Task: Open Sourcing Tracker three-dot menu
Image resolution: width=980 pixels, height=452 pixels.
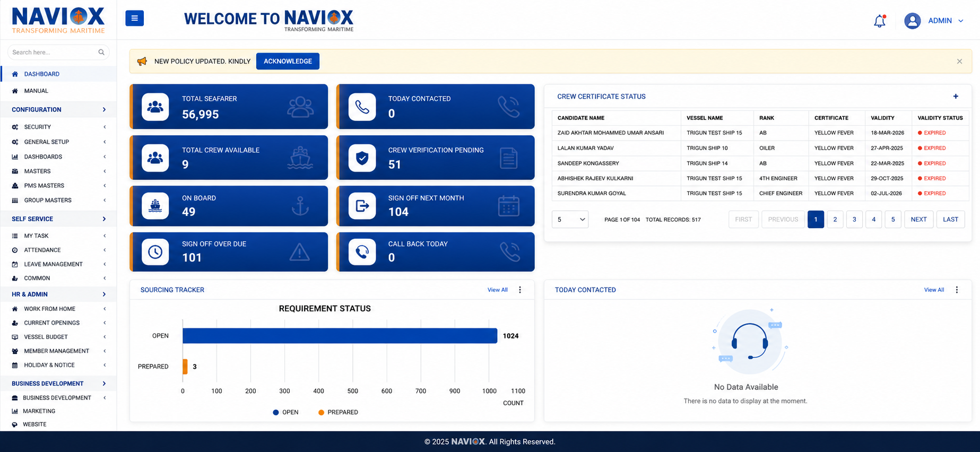Action: click(520, 290)
